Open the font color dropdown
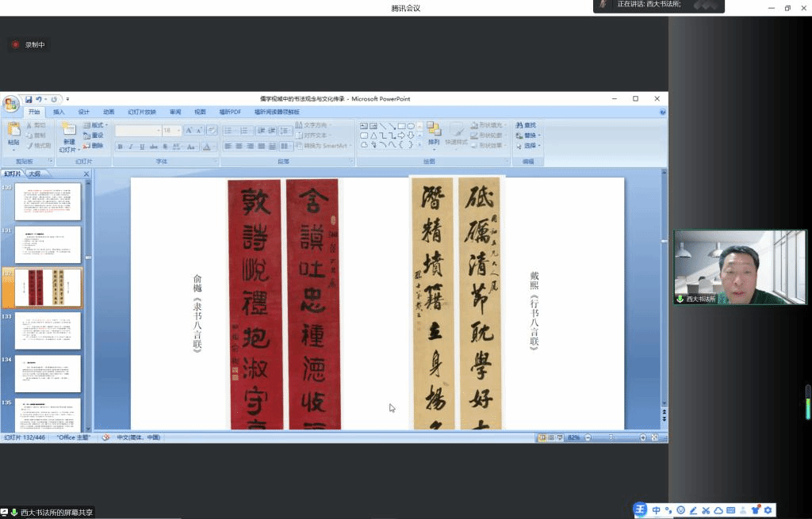The height and width of the screenshot is (519, 812). pos(214,147)
